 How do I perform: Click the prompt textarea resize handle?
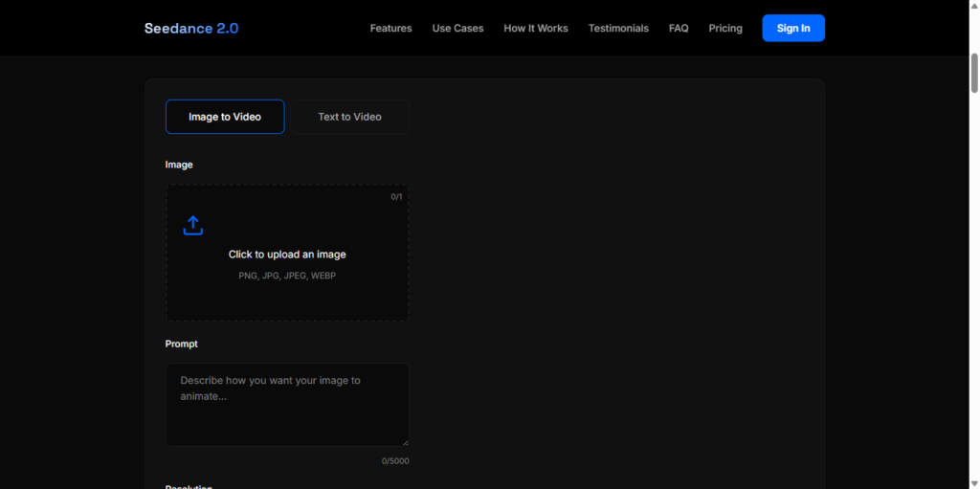tap(405, 442)
